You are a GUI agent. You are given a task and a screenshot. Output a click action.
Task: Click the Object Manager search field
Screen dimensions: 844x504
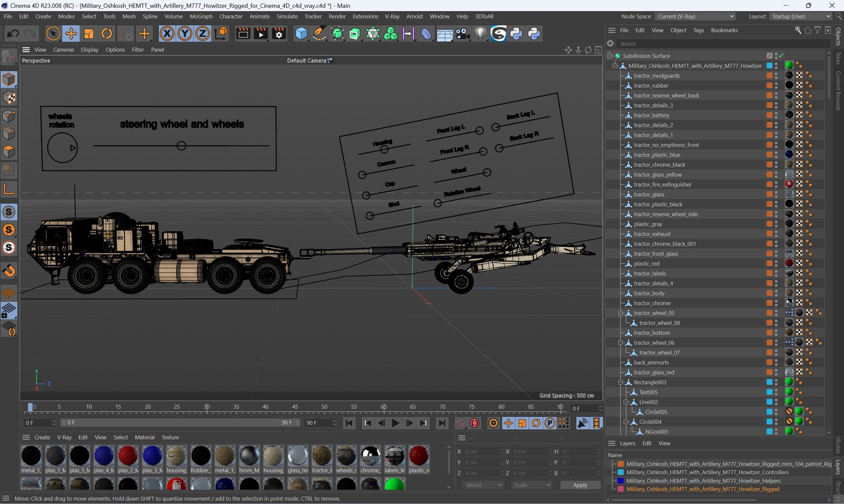point(723,43)
